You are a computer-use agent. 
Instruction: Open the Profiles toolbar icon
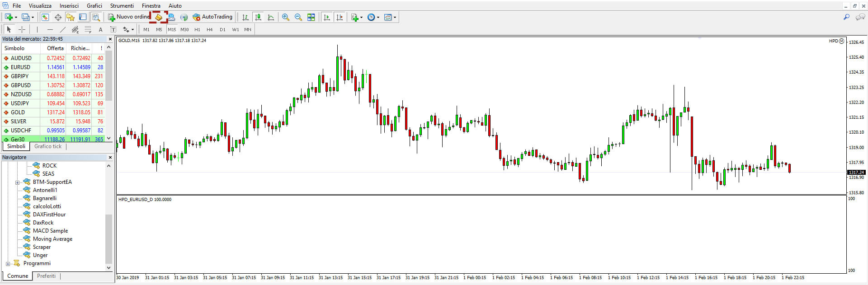25,17
